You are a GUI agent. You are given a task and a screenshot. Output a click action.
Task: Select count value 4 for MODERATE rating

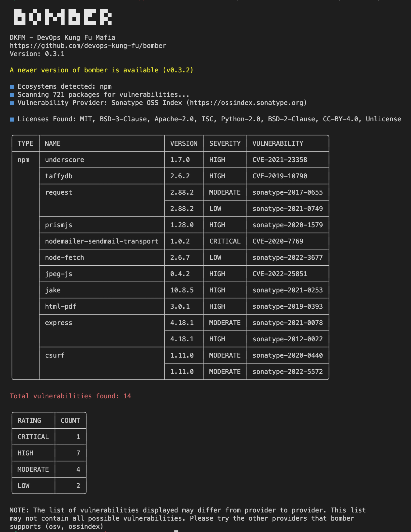click(78, 469)
